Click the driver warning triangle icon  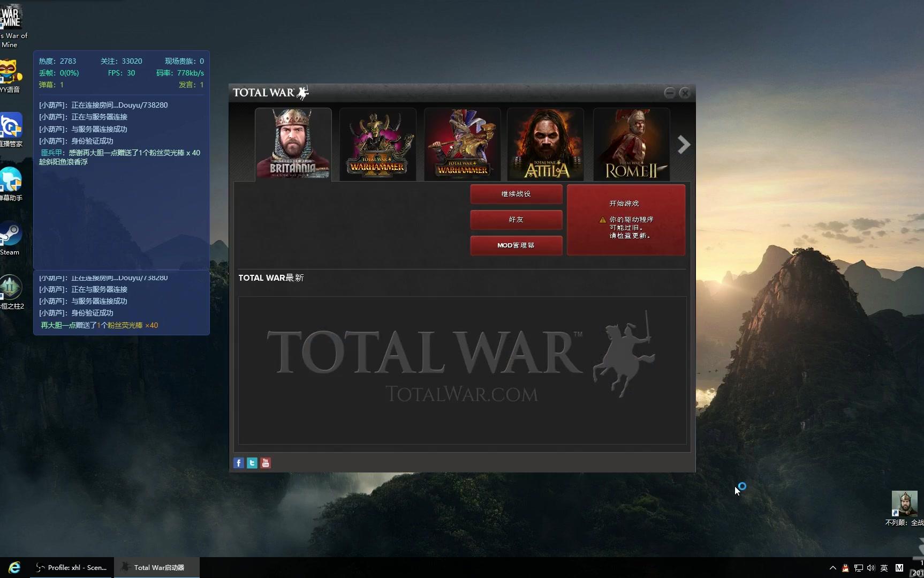click(x=603, y=220)
